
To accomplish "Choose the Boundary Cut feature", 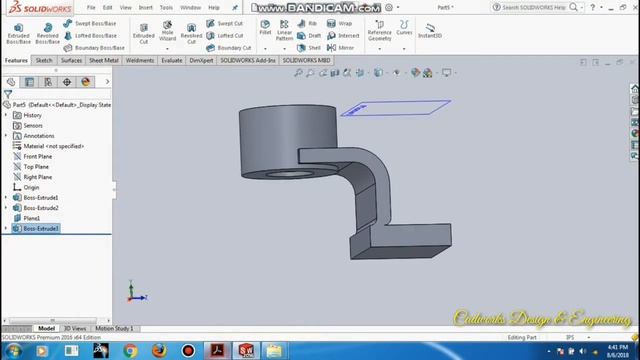I will (x=229, y=48).
